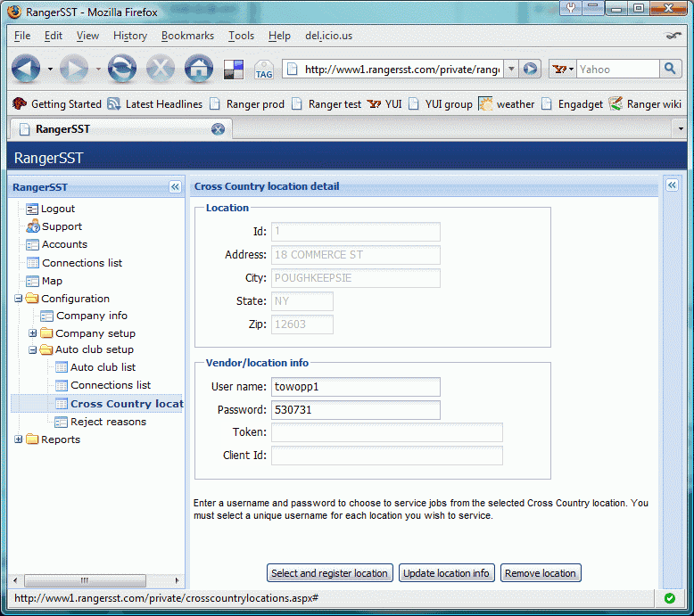
Task: Expand the right-side collapsed panel
Action: [x=672, y=185]
